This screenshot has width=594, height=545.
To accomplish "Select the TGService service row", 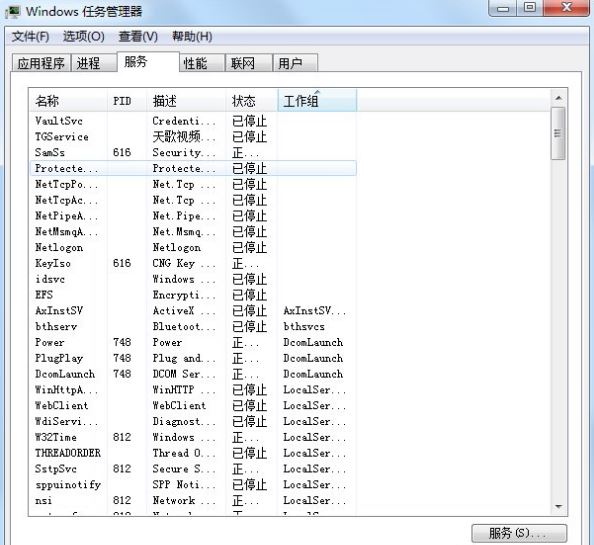I will click(193, 137).
